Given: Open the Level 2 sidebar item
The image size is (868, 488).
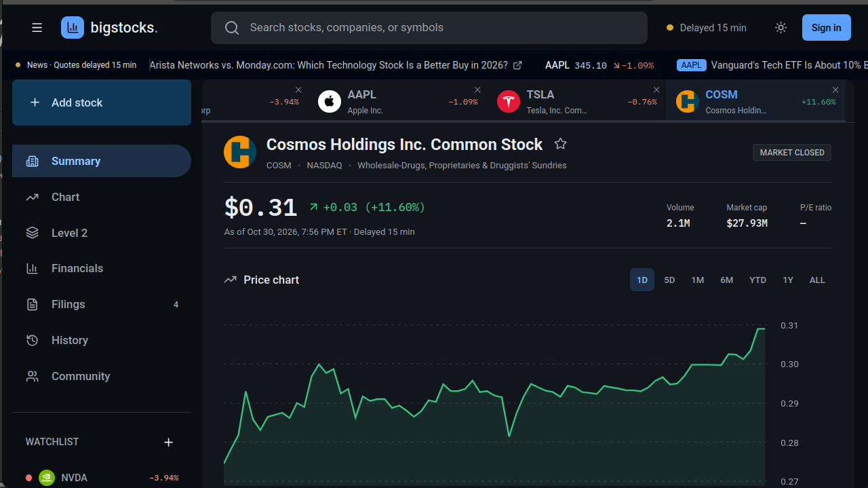Looking at the screenshot, I should pos(102,233).
